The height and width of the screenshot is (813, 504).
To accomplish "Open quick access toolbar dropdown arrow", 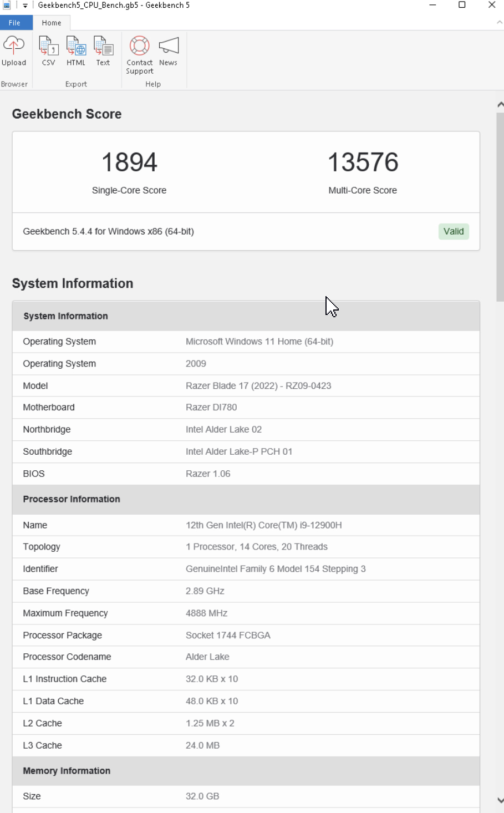I will [x=25, y=6].
